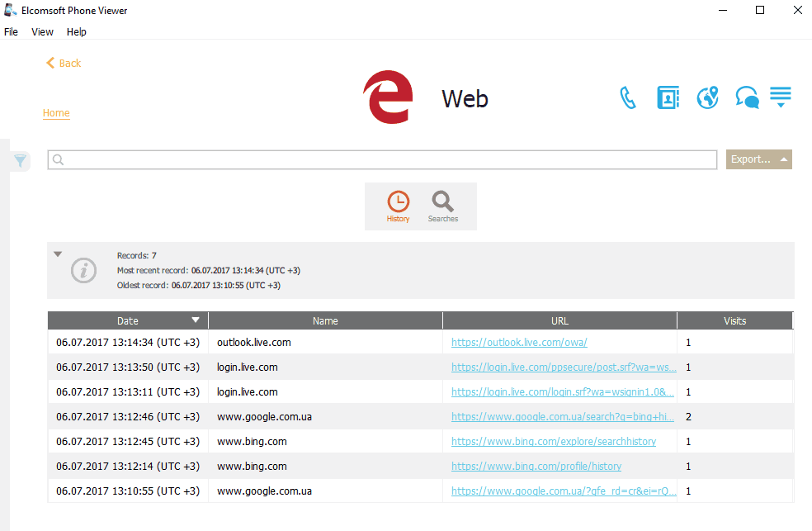
Task: Open the View menu
Action: coord(42,32)
